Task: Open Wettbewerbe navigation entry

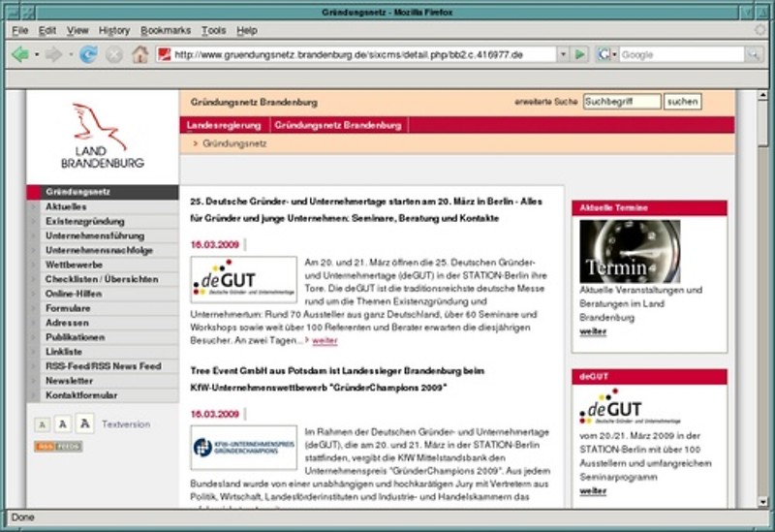Action: (x=103, y=265)
